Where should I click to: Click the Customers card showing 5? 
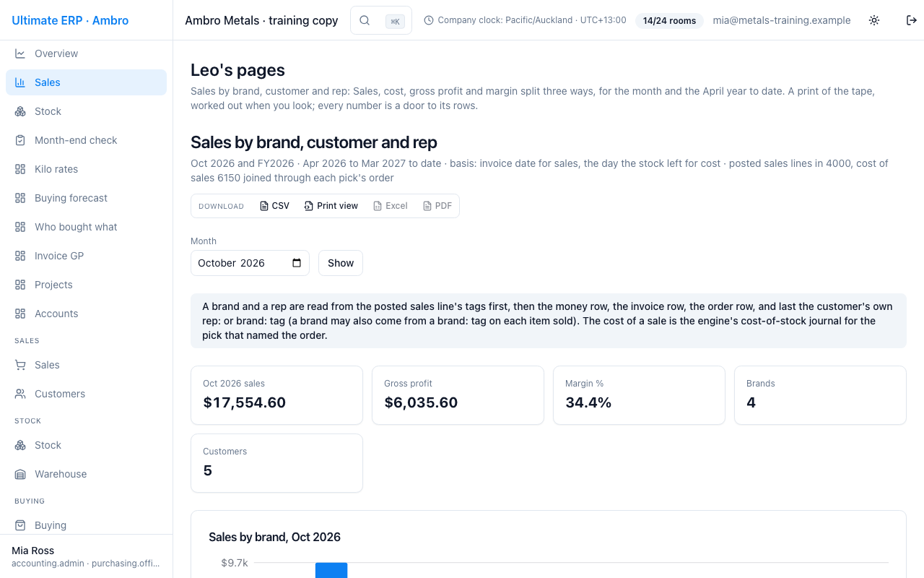[x=276, y=463]
